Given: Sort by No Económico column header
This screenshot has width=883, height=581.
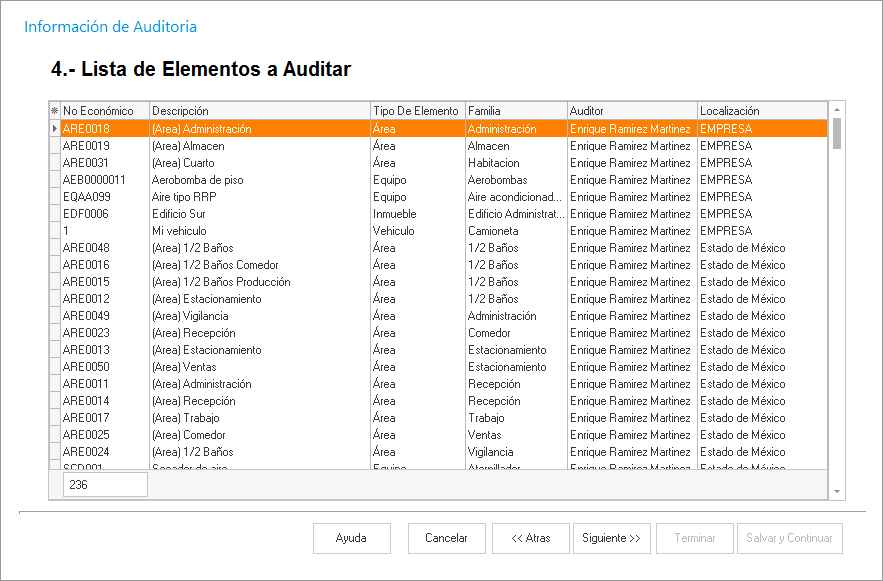Looking at the screenshot, I should 104,111.
